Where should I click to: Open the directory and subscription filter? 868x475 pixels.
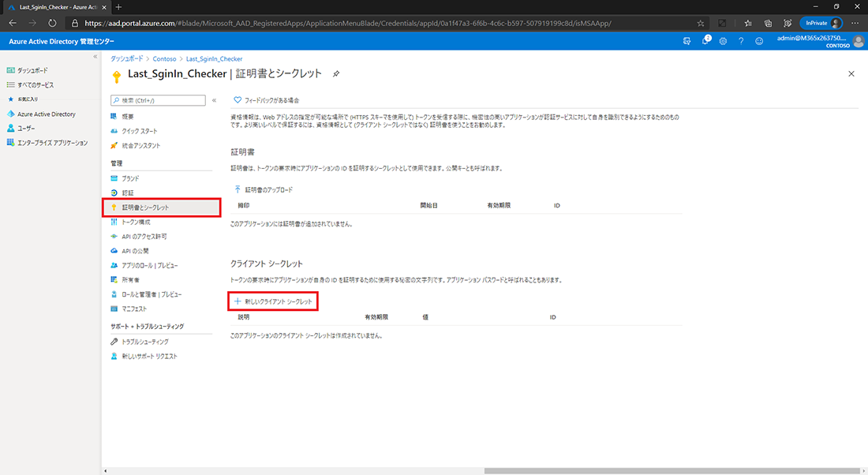pyautogui.click(x=687, y=41)
